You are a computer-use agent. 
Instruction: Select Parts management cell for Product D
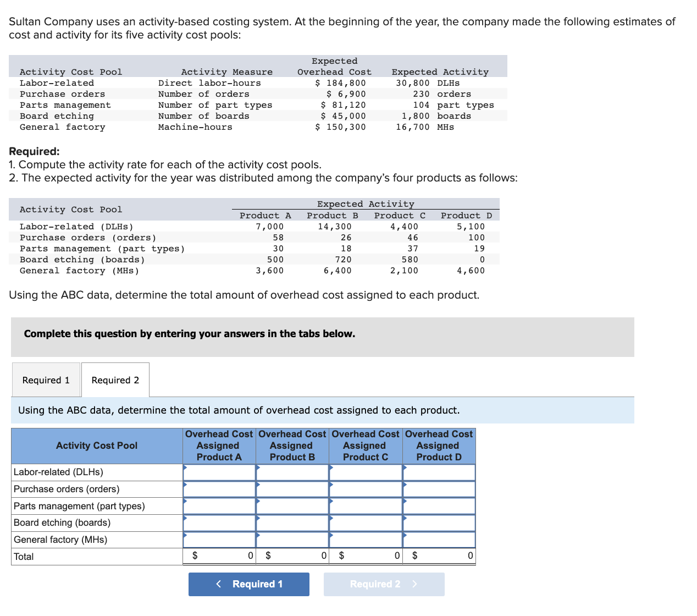pos(439,505)
